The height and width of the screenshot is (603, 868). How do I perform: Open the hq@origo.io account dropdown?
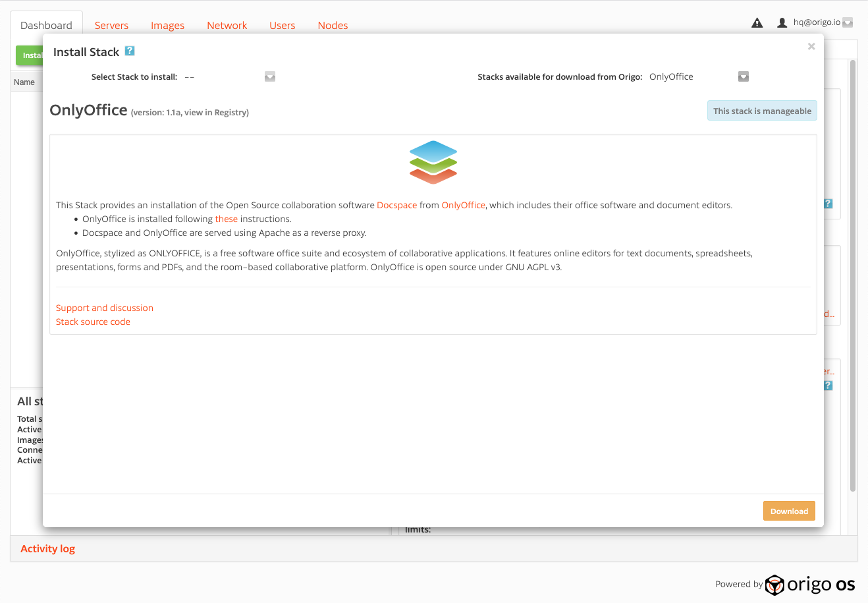(848, 22)
